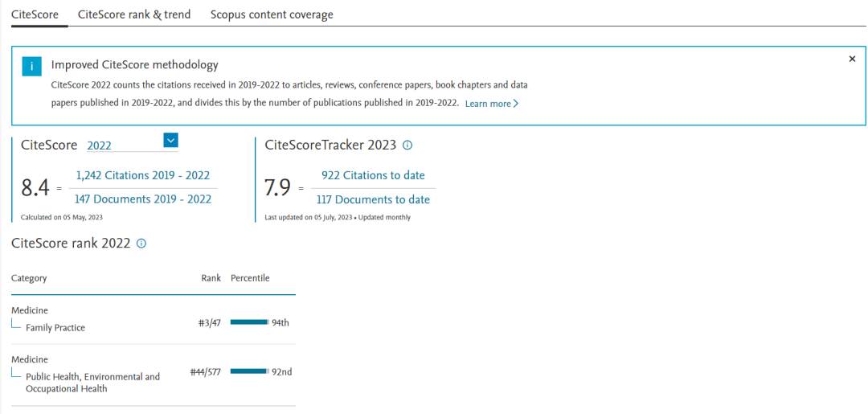Click the CiteScore rank 2022 heading
The width and height of the screenshot is (868, 414).
pyautogui.click(x=71, y=244)
